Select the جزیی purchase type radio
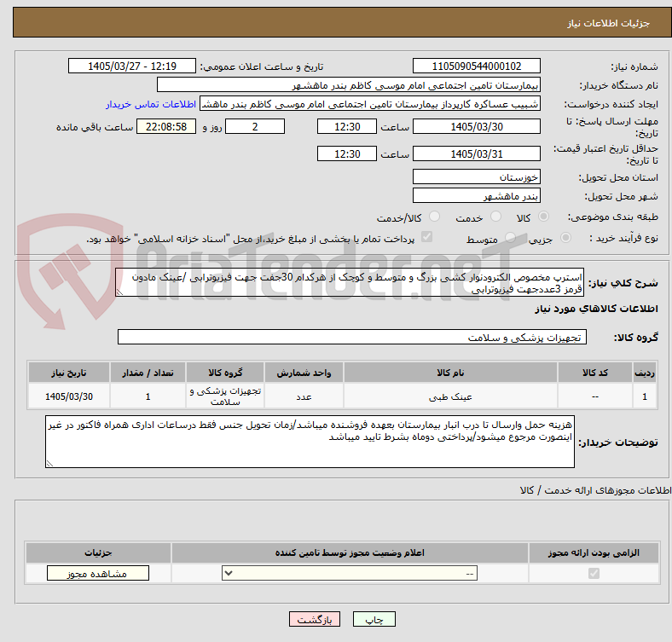672x642 pixels. tap(565, 237)
